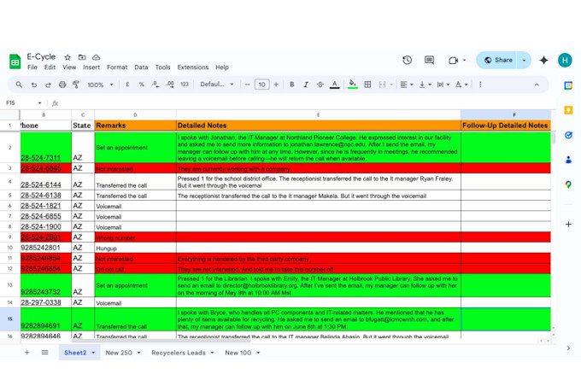Open Share options dropdown arrow

tap(524, 60)
